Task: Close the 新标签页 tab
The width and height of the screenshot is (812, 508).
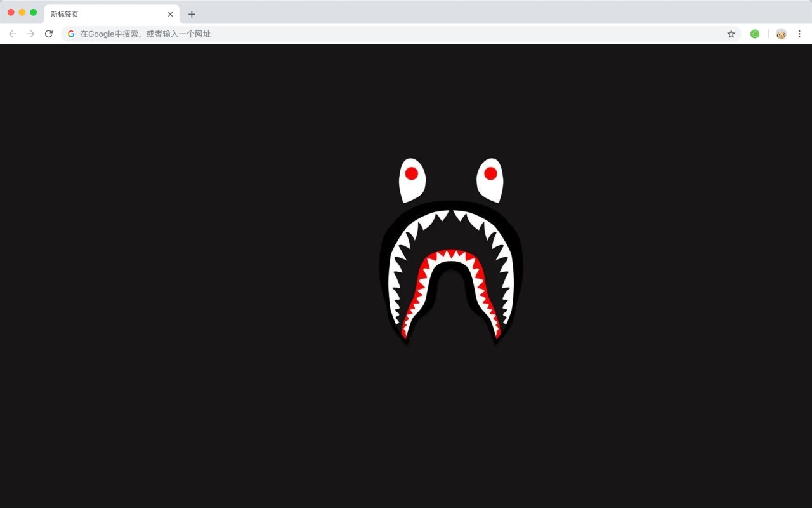Action: (x=170, y=14)
